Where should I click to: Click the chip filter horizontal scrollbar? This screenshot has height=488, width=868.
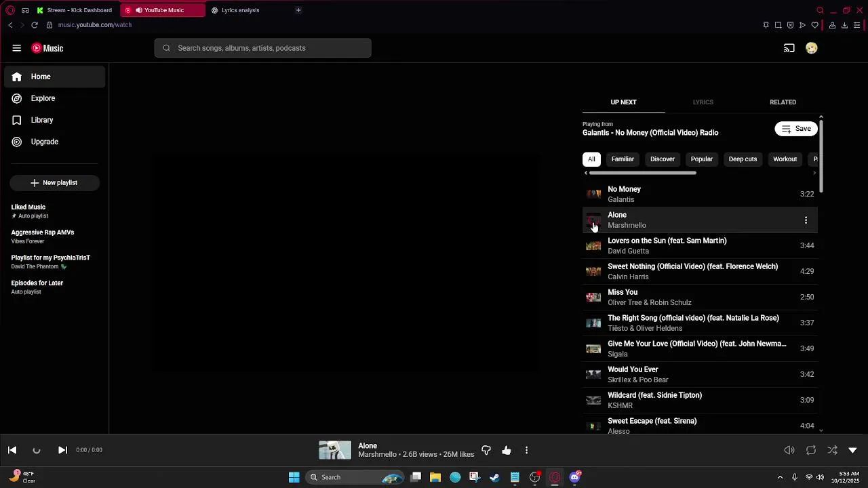(x=642, y=173)
